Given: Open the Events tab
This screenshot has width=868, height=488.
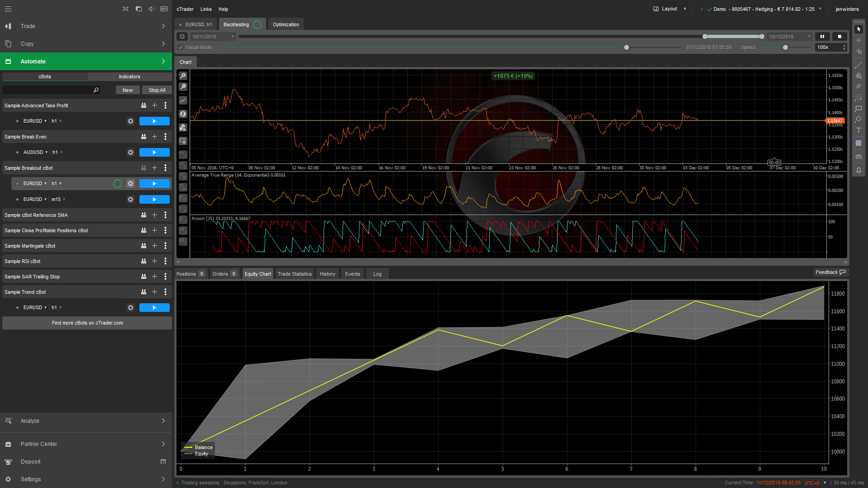Looking at the screenshot, I should point(353,274).
